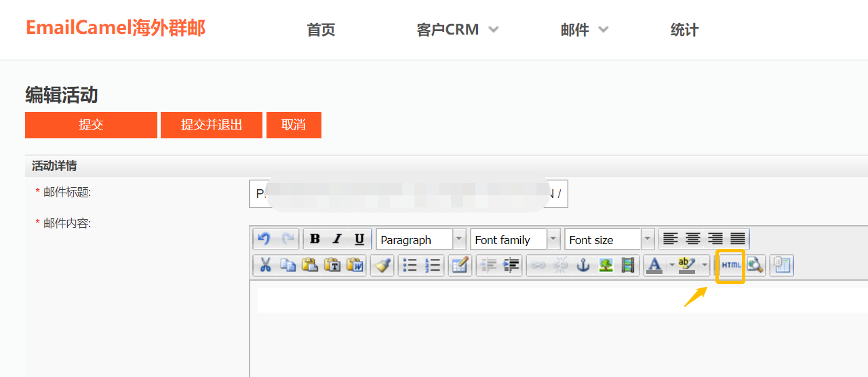868x377 pixels.
Task: Click the paste from Word icon
Action: (356, 265)
